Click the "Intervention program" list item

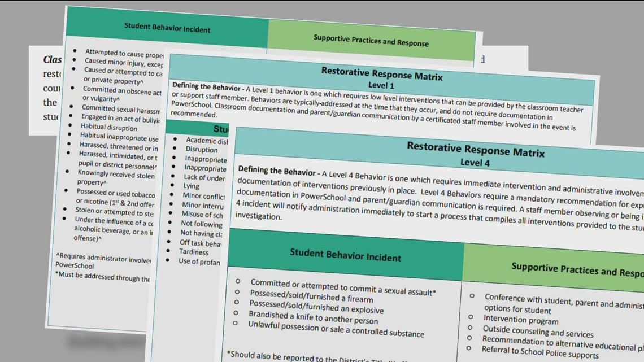pyautogui.click(x=521, y=319)
